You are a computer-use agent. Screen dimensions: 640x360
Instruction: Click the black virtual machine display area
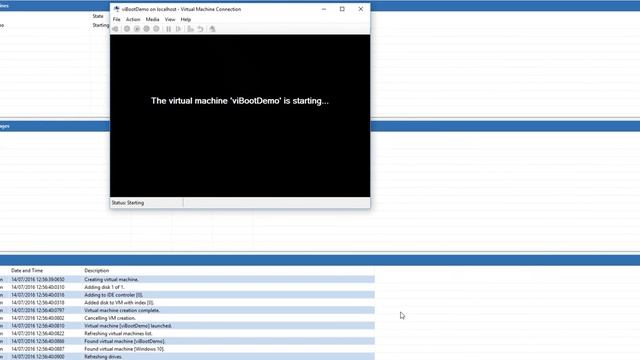coord(240,116)
